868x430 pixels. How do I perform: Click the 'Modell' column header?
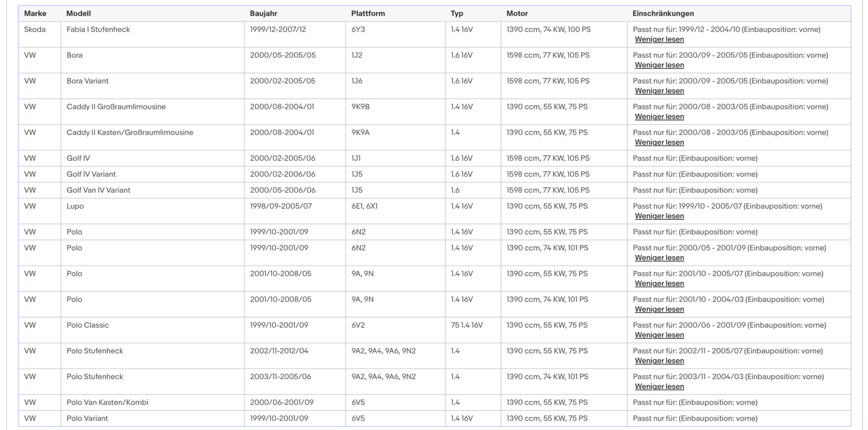tap(79, 13)
